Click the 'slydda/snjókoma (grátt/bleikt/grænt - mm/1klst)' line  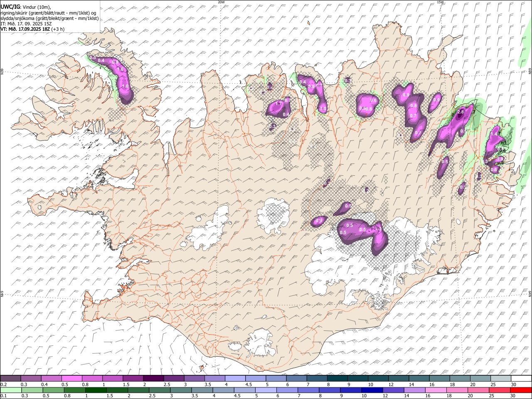tap(49, 18)
